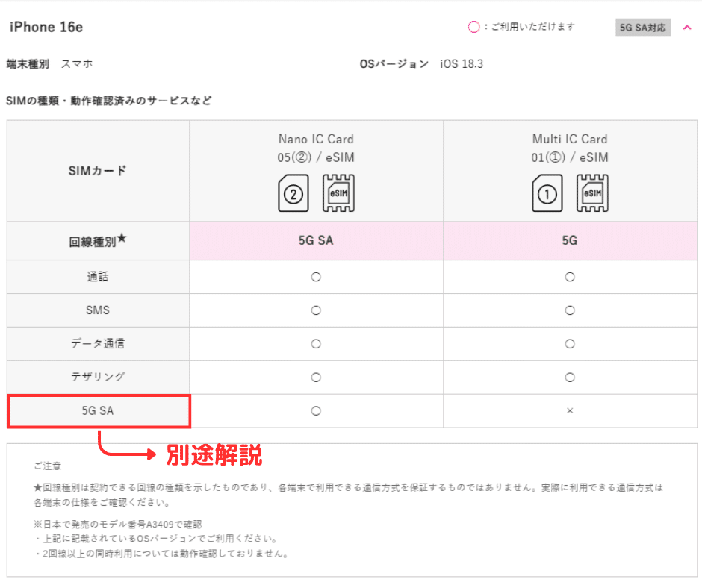The width and height of the screenshot is (702, 588).
Task: Click the 5G SA cell in 回線種別 row
Action: point(316,241)
